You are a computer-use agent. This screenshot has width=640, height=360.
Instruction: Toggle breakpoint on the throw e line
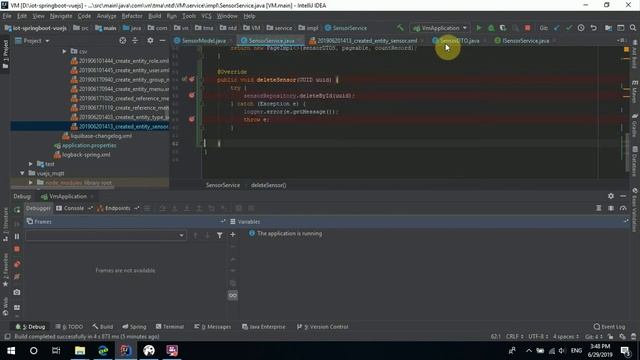tap(191, 120)
